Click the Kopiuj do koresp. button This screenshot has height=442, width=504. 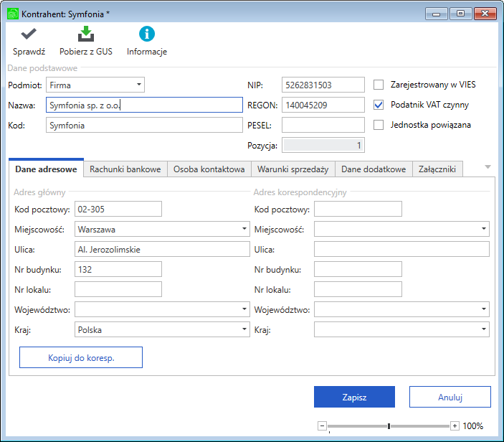pos(81,357)
